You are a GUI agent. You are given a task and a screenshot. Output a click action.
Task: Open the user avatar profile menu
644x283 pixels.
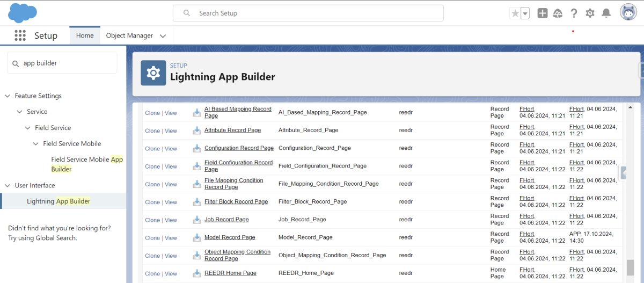(x=628, y=13)
